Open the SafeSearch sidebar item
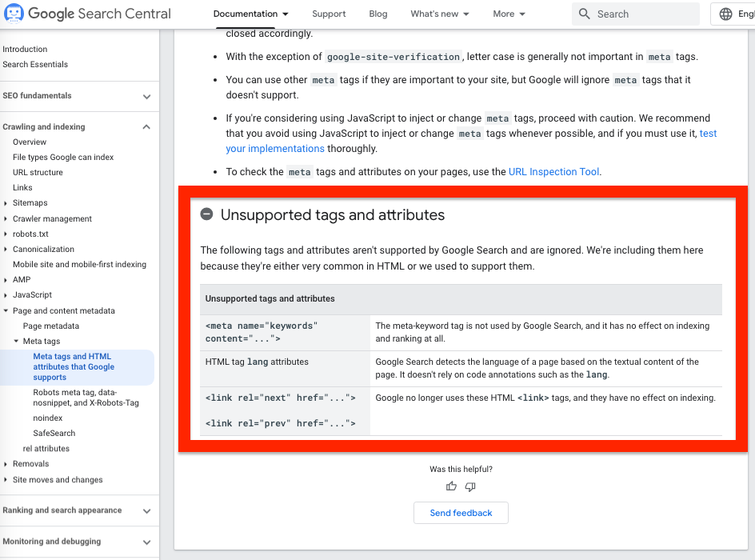This screenshot has height=560, width=755. (54, 434)
